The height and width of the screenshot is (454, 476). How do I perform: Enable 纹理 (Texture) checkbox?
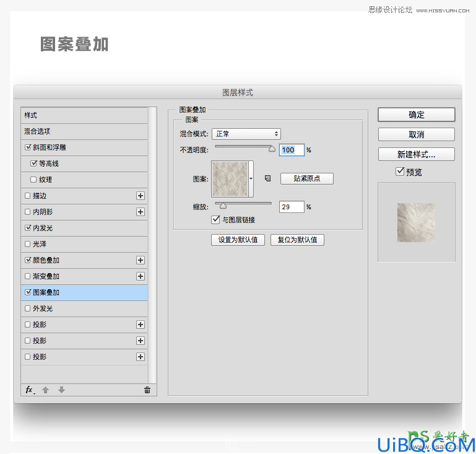tap(33, 180)
